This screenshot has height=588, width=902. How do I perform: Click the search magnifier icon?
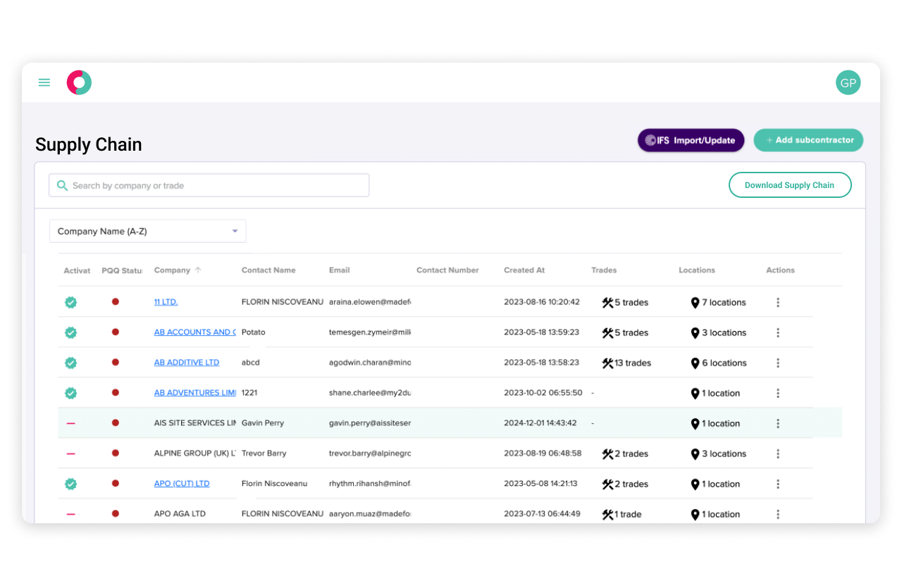point(62,184)
